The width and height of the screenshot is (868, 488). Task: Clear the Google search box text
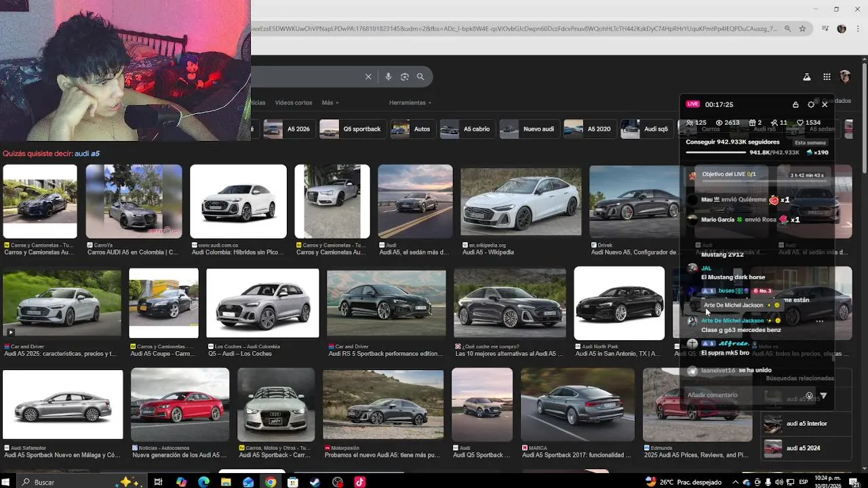click(x=368, y=77)
